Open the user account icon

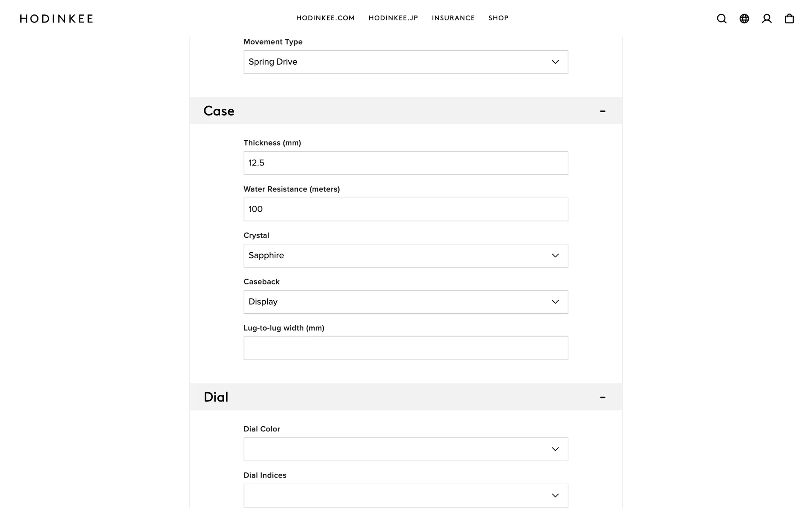767,19
